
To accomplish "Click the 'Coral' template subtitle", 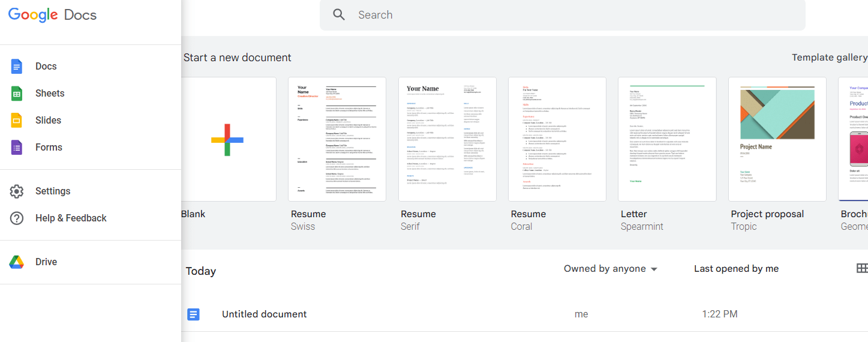I will click(521, 226).
